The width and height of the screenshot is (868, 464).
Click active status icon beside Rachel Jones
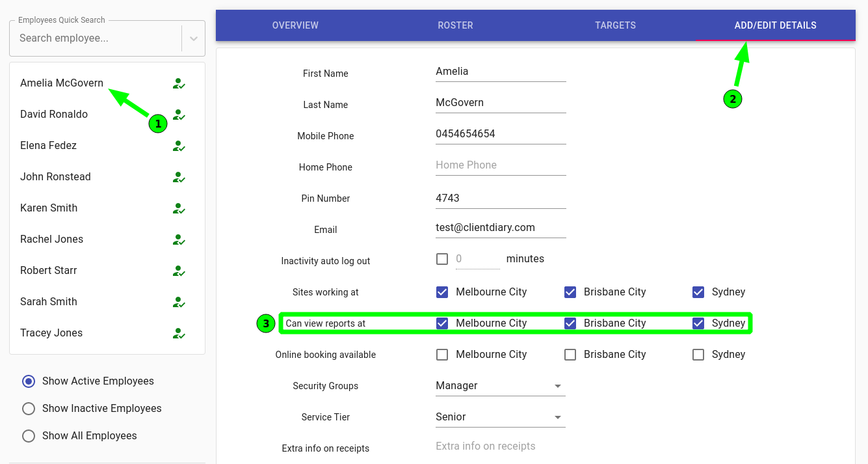coord(179,239)
